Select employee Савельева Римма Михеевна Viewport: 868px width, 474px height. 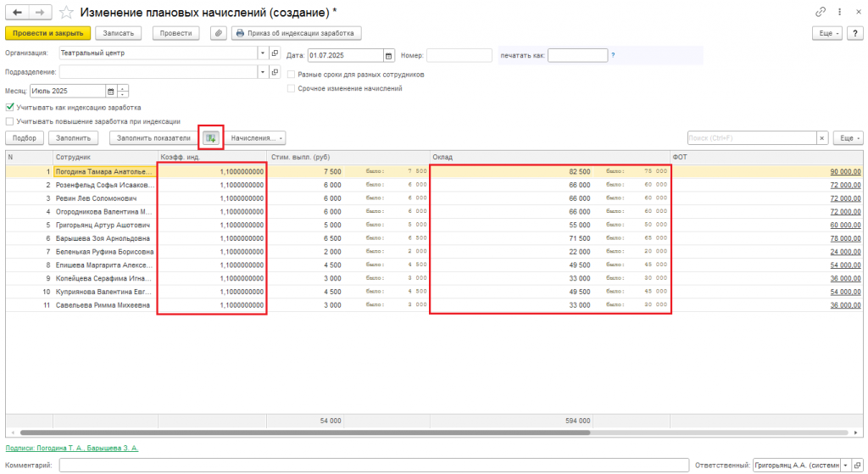point(104,305)
